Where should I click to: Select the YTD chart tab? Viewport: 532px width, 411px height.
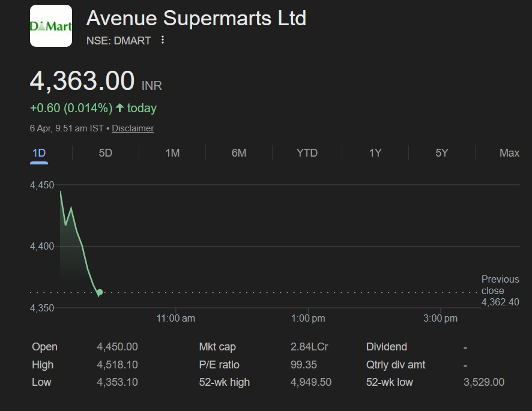point(307,153)
